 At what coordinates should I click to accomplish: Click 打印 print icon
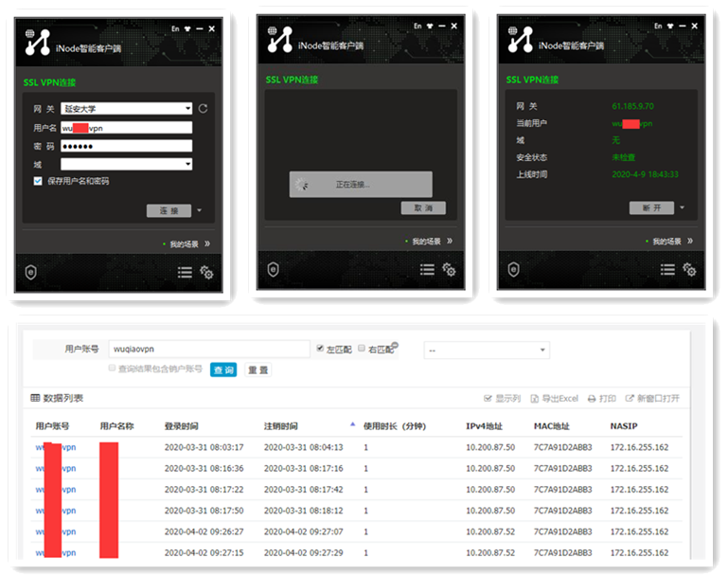[x=592, y=399]
